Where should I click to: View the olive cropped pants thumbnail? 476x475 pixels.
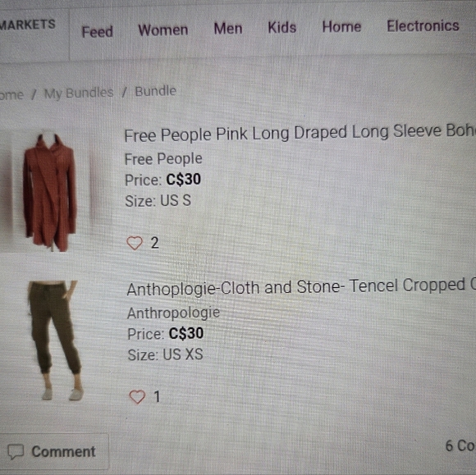[55, 340]
